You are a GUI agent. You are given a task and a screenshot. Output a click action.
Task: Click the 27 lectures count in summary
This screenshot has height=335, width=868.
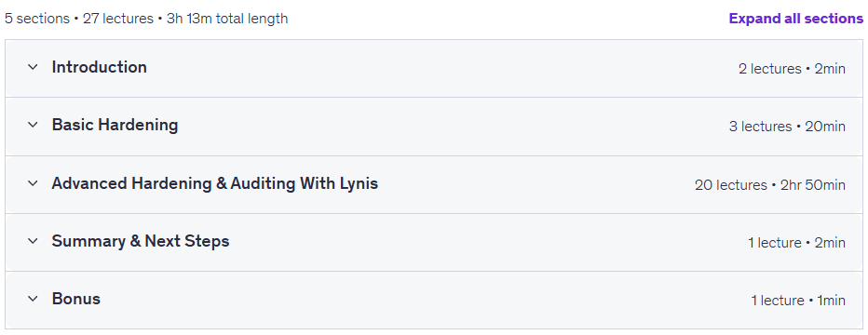click(x=118, y=19)
